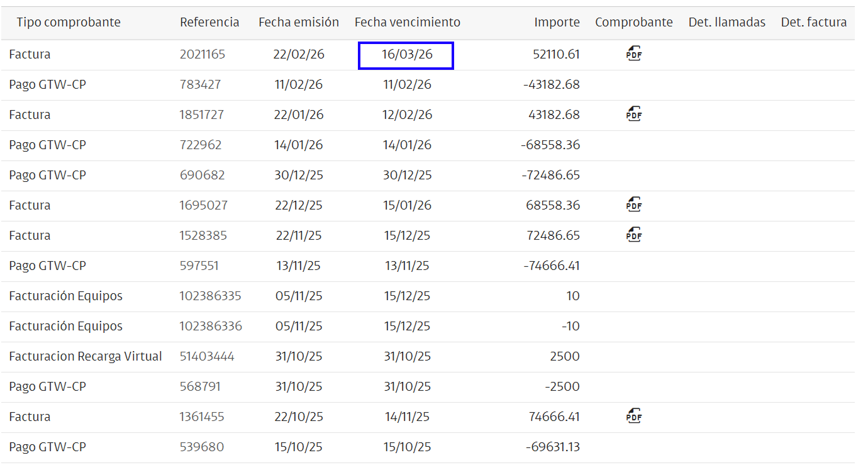Download PDF receipt for invoice 1695027
868x465 pixels.
[x=633, y=204]
